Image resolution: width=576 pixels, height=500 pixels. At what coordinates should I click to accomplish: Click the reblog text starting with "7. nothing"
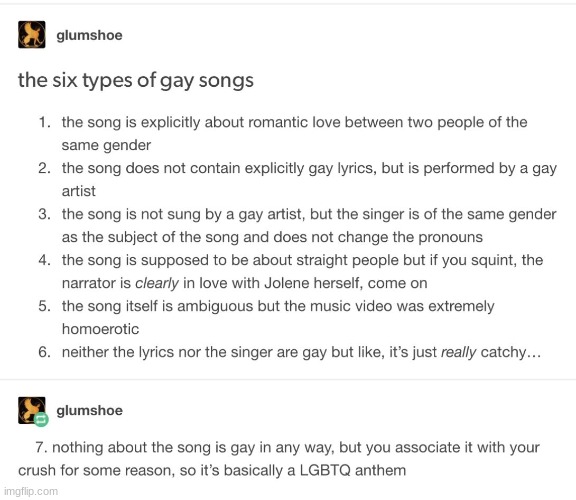(279, 458)
